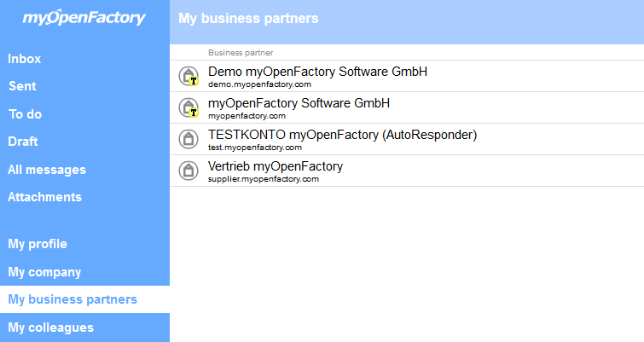Image resolution: width=644 pixels, height=342 pixels.
Task: Show All messages
Action: click(x=47, y=170)
